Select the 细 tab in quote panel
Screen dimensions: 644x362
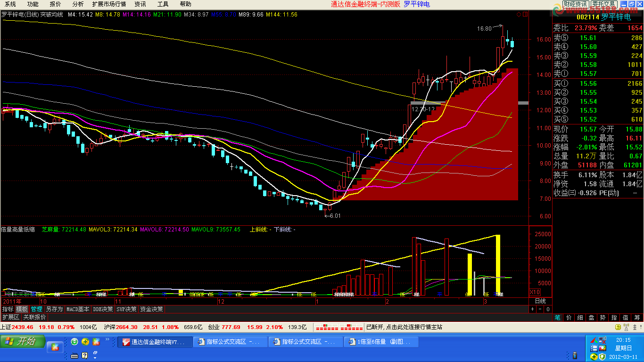(x=580, y=318)
